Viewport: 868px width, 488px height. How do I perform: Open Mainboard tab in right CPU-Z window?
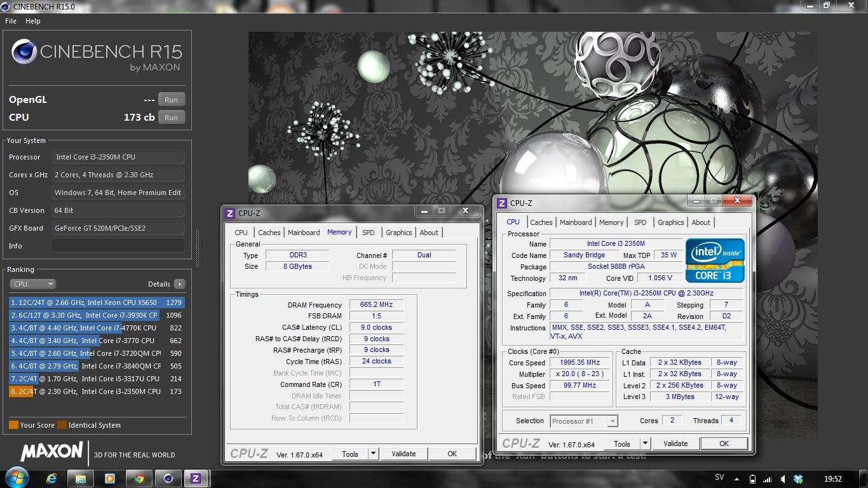click(x=576, y=222)
